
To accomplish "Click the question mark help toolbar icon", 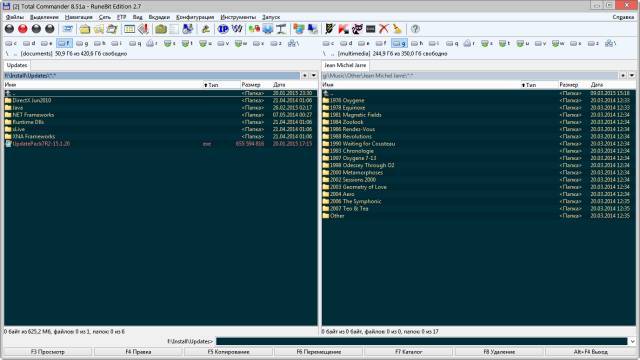I will tap(415, 29).
